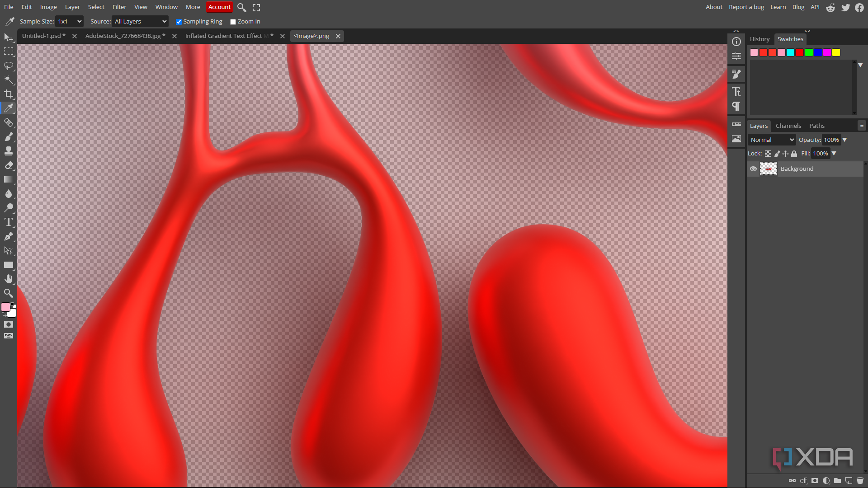This screenshot has width=868, height=488.
Task: Select the Gradient tool
Action: pos(9,179)
